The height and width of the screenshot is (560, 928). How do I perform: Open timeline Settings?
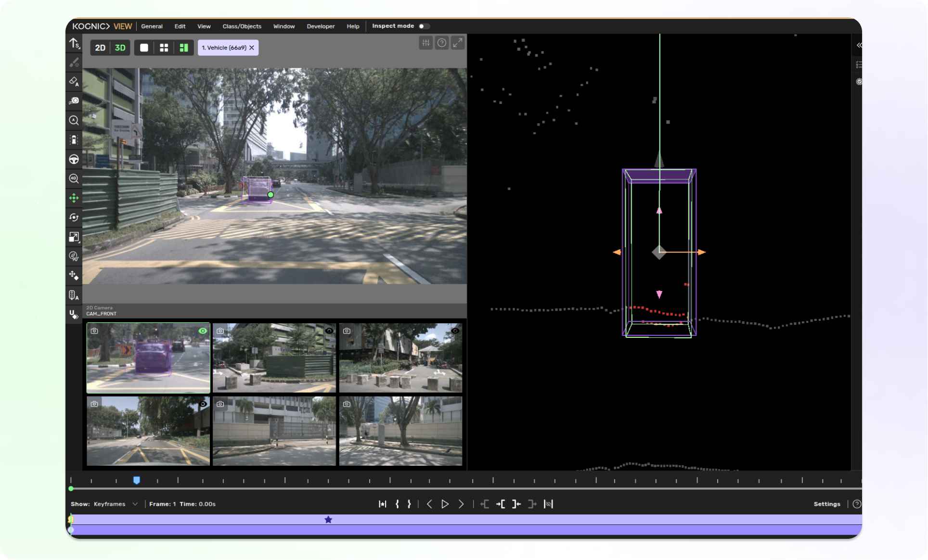pos(826,504)
